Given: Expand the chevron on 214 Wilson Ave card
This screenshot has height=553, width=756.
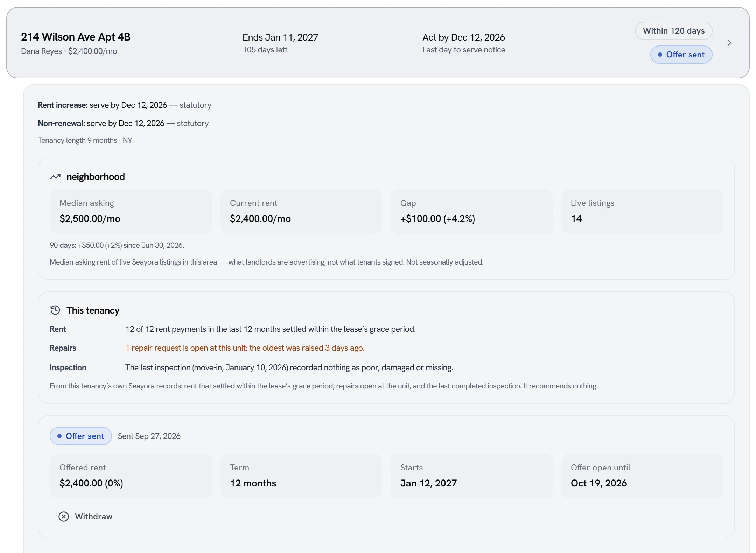Looking at the screenshot, I should point(729,43).
